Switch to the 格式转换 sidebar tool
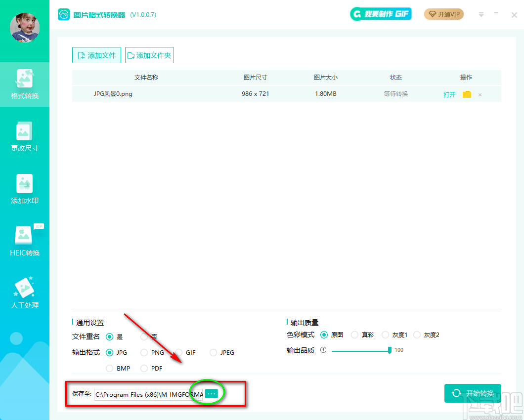Screen dimensions: 524x420 coord(25,85)
